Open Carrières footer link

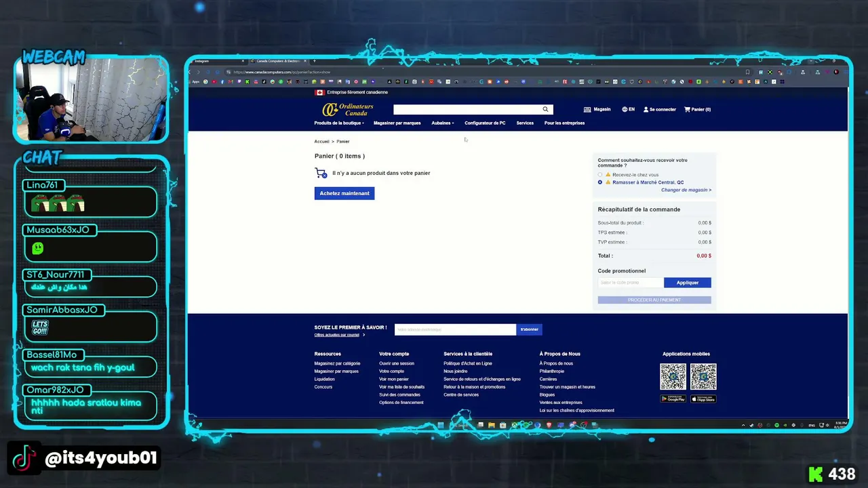[x=548, y=379]
